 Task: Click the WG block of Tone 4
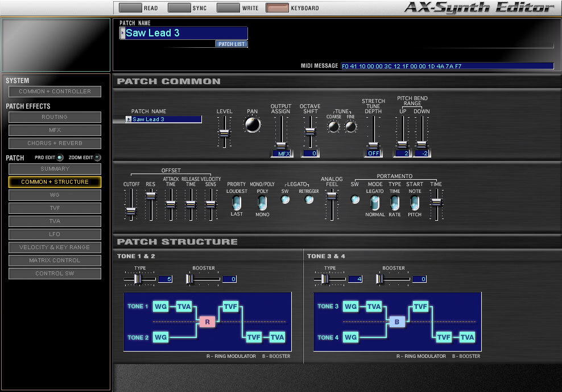tap(350, 337)
